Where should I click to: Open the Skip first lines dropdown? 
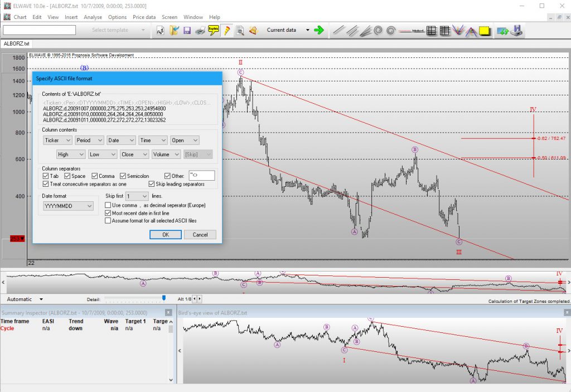pos(137,196)
